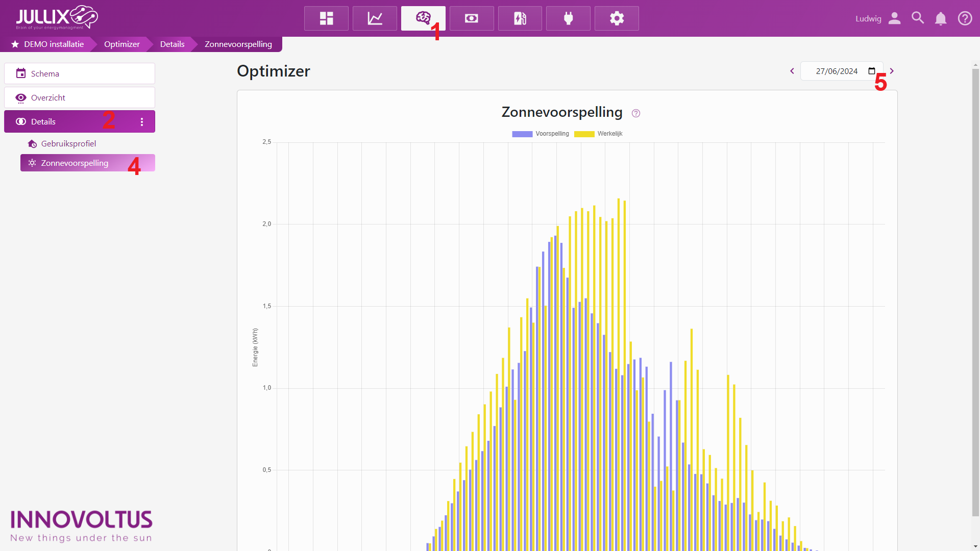Open the power plug icon tab

(568, 18)
